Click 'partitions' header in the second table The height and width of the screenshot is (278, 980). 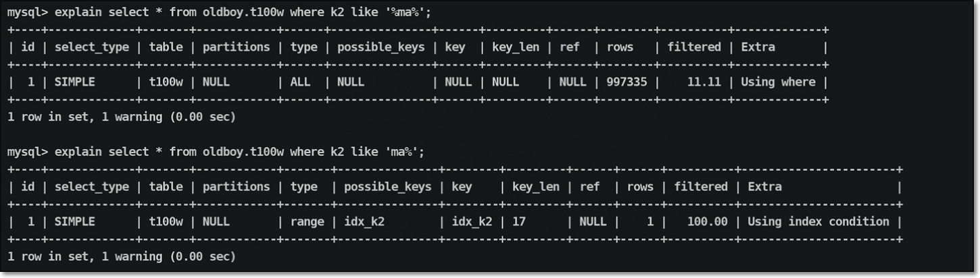click(236, 186)
